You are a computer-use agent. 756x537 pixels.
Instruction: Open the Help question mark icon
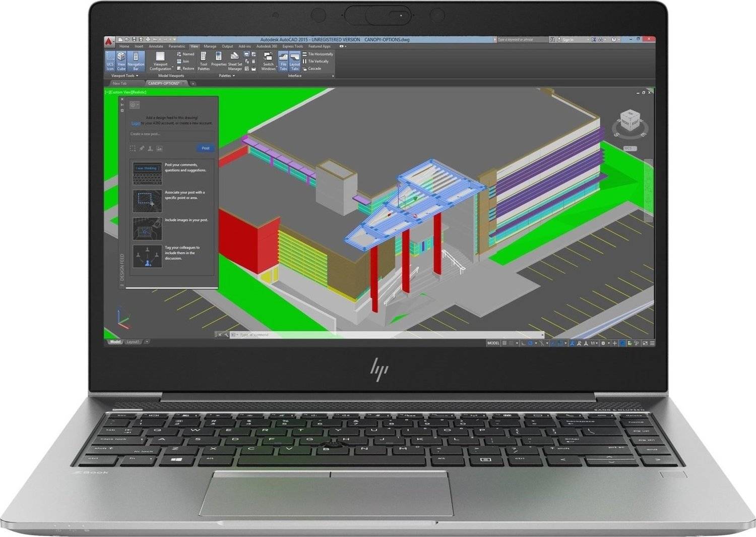(614, 39)
